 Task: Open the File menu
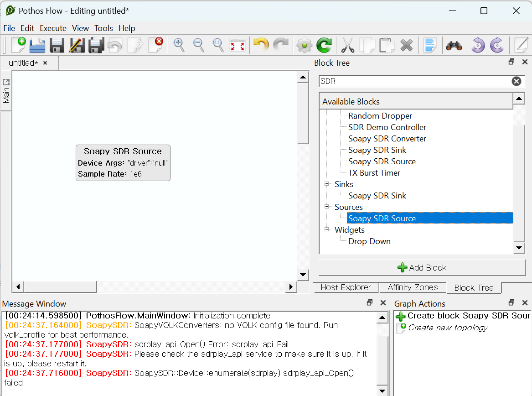tap(9, 28)
